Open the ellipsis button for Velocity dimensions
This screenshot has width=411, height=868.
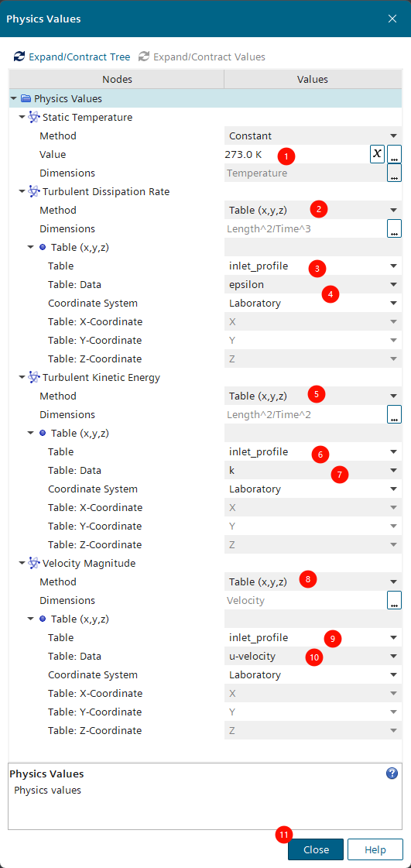pyautogui.click(x=395, y=601)
